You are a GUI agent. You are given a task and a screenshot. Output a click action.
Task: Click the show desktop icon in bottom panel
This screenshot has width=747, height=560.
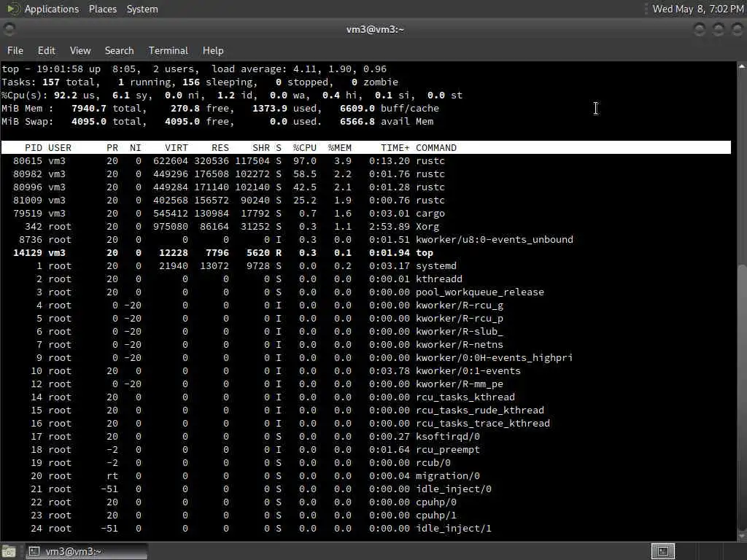pos(9,551)
